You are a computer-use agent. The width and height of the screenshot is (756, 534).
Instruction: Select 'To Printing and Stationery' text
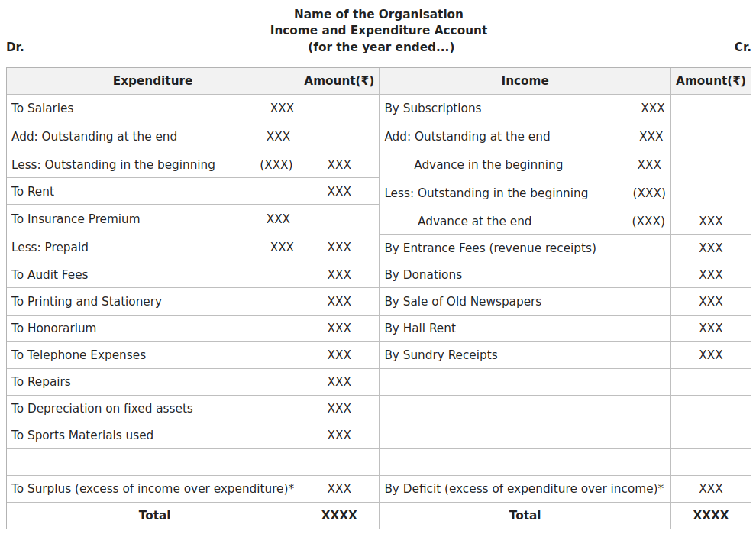(86, 302)
